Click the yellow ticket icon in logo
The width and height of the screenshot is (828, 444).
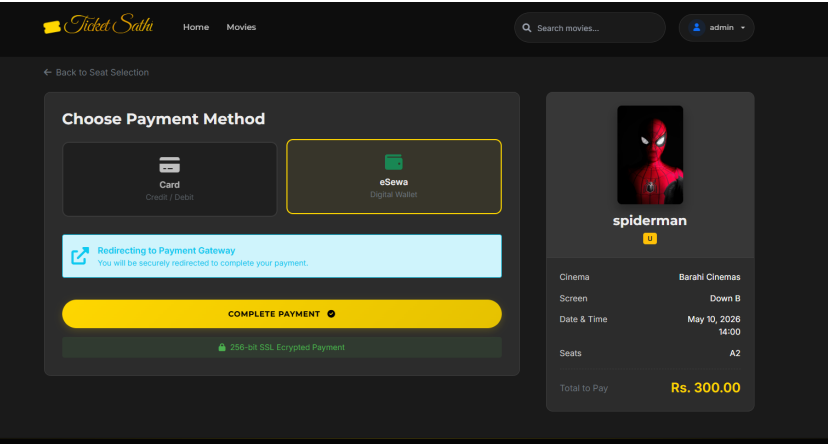tap(52, 27)
